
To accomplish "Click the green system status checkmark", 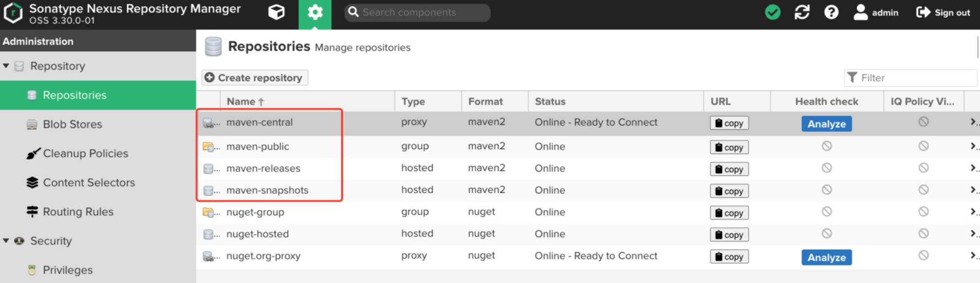I will 773,12.
